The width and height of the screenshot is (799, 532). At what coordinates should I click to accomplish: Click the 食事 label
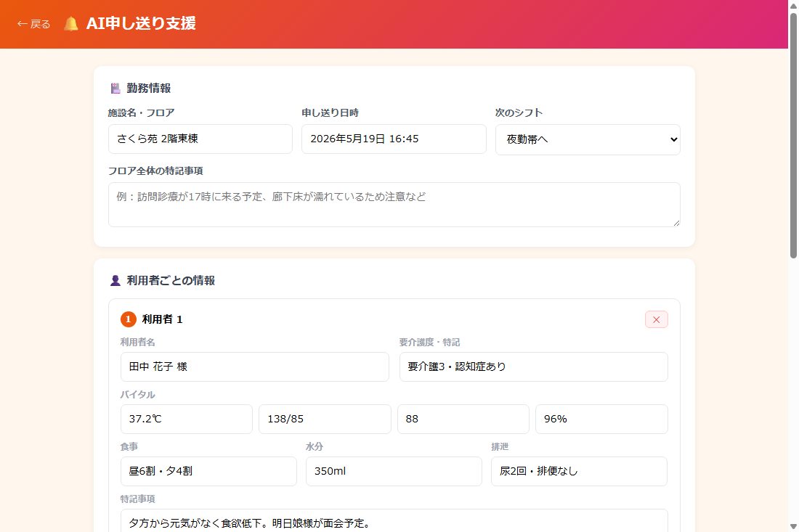(x=129, y=446)
